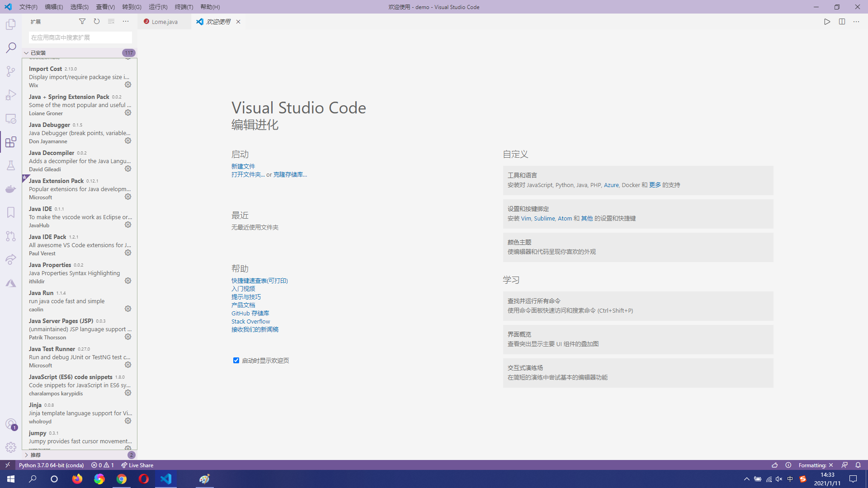The image size is (868, 488).
Task: Open notifications bell in status bar
Action: coord(858,465)
